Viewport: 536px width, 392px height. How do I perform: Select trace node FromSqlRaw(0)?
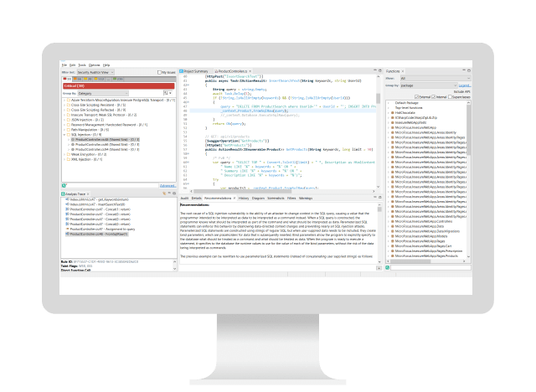[x=97, y=234]
